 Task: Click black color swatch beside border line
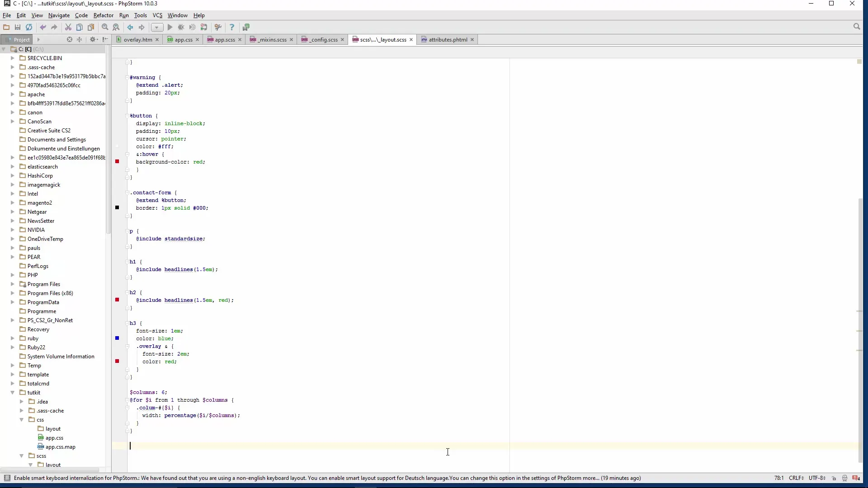(x=117, y=208)
